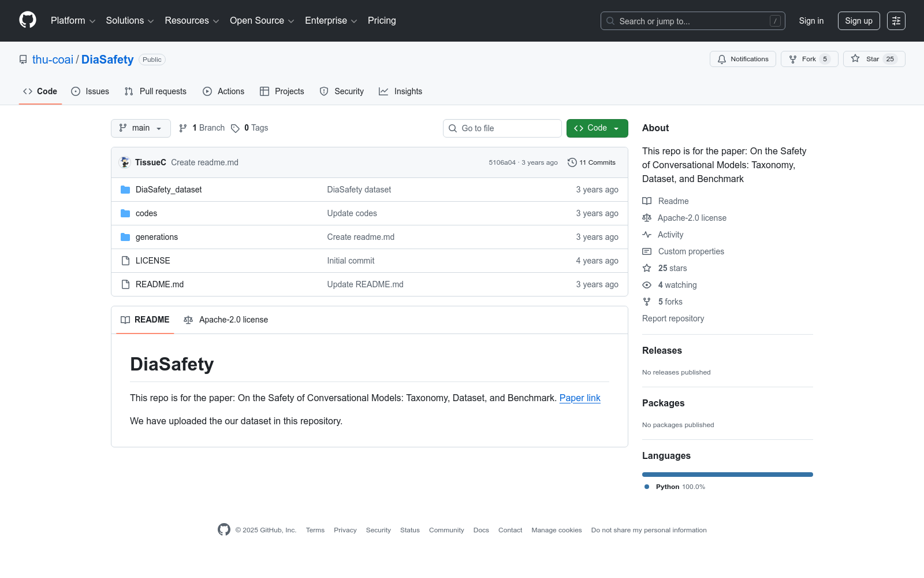The height and width of the screenshot is (578, 924).
Task: Open the green Code dropdown button
Action: (x=597, y=128)
